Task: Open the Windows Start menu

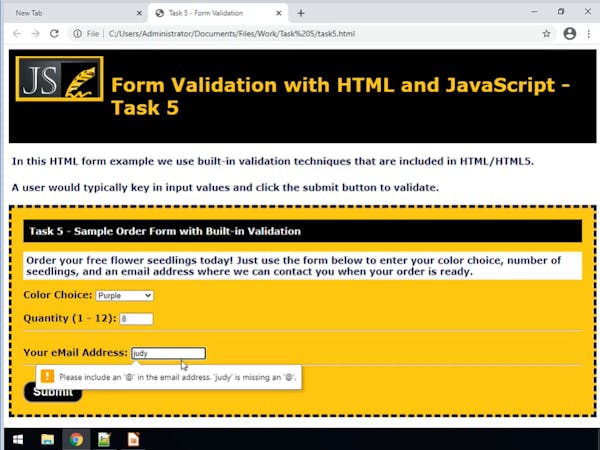Action: [x=18, y=439]
